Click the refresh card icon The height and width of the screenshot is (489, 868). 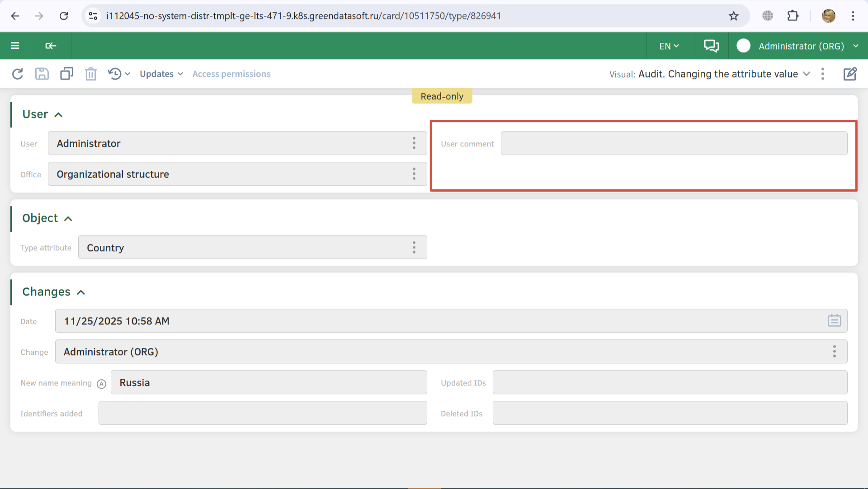(x=18, y=74)
